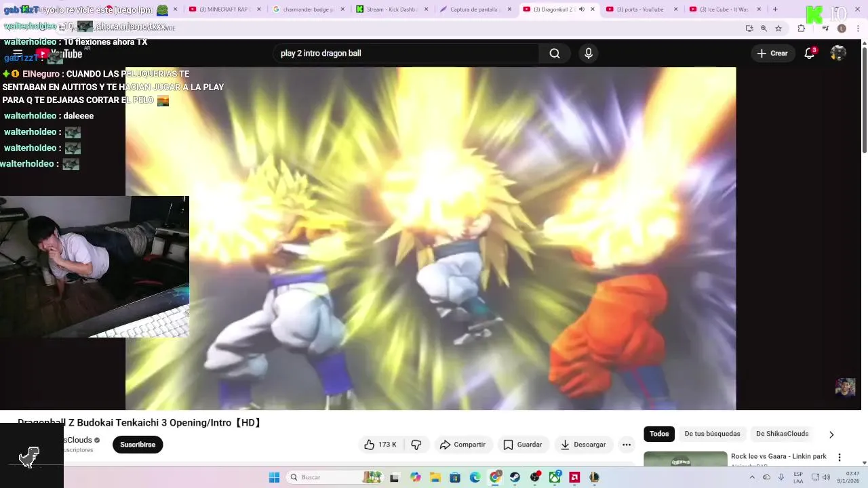
Task: Click the taskbar microphone tray icon
Action: point(781,477)
